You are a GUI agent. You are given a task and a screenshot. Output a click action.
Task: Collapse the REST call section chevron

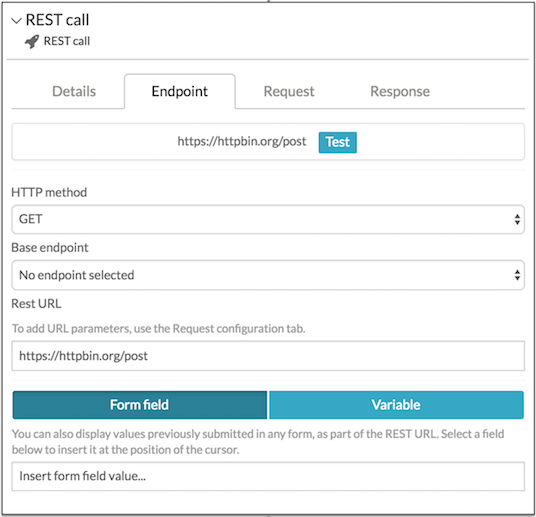coord(16,21)
